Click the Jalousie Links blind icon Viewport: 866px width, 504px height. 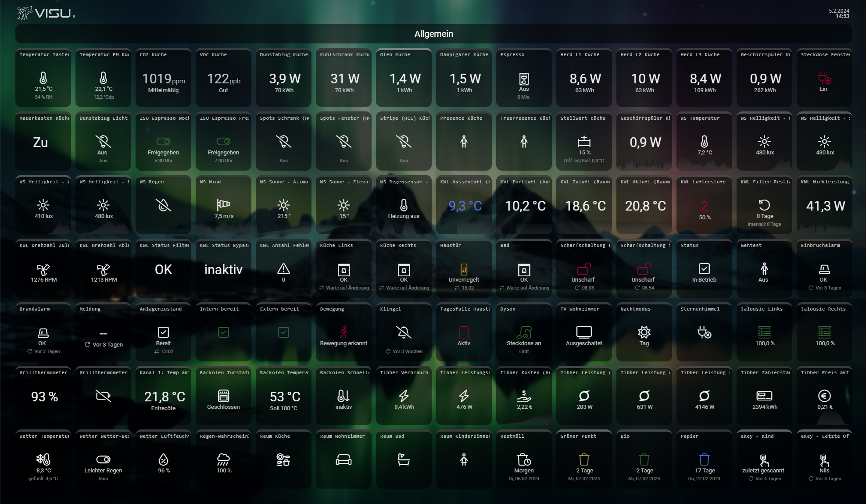coord(764,332)
